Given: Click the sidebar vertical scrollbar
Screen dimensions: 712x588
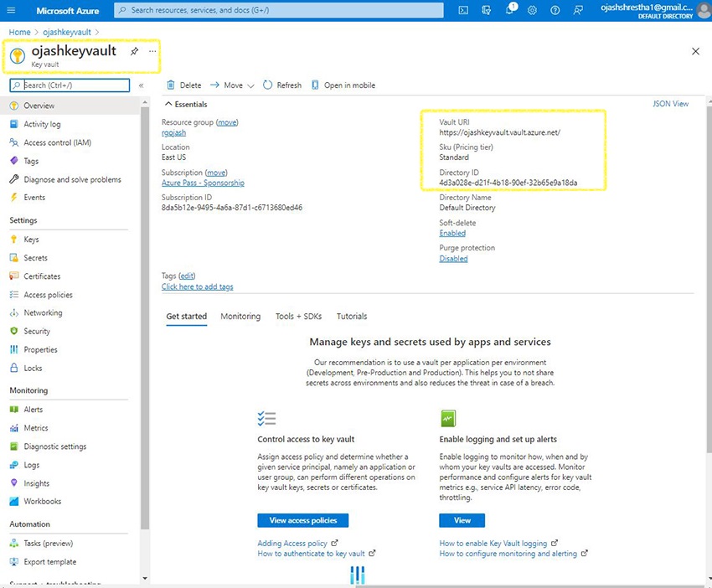Looking at the screenshot, I should click(x=146, y=335).
